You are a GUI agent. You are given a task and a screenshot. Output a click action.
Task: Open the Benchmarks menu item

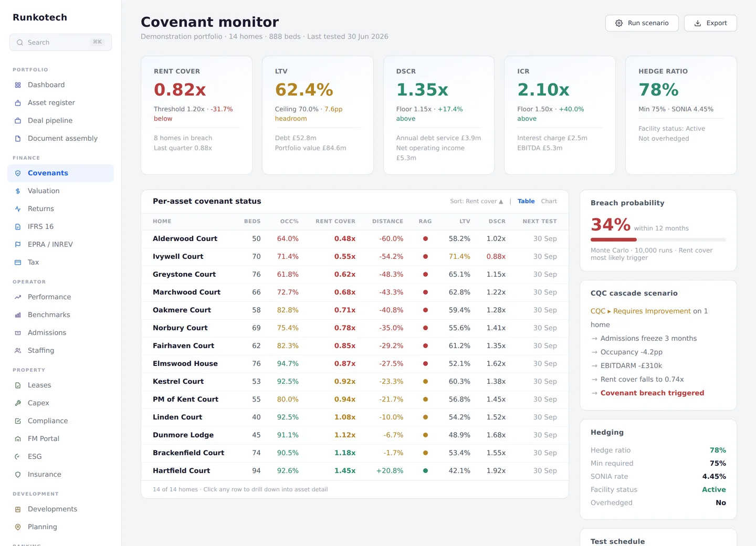point(60,315)
